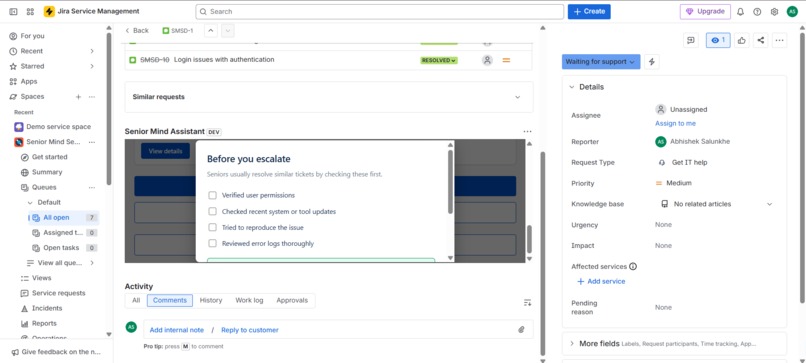Click Add service link
The height and width of the screenshot is (363, 806).
coord(601,281)
